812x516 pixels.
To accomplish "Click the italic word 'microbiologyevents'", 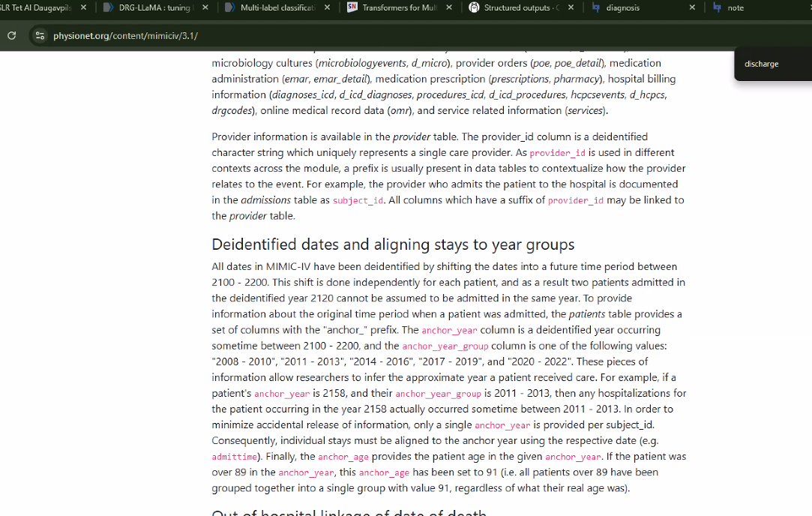I will coord(362,63).
